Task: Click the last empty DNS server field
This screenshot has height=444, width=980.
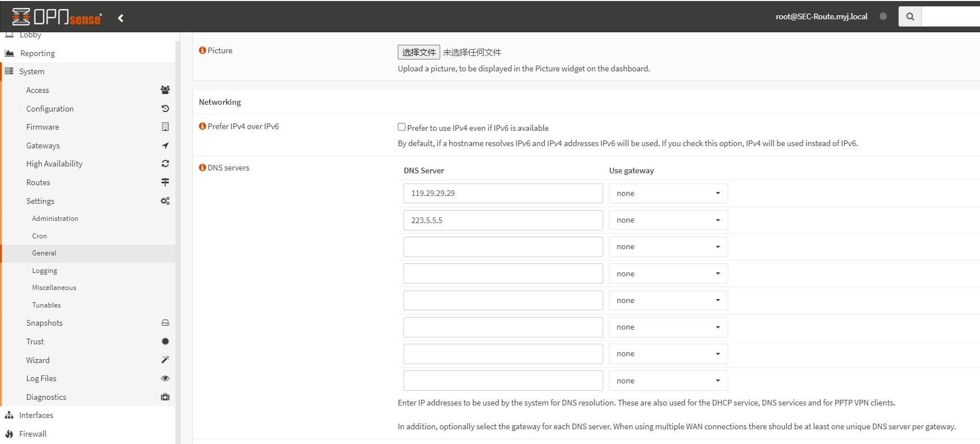Action: coord(503,381)
